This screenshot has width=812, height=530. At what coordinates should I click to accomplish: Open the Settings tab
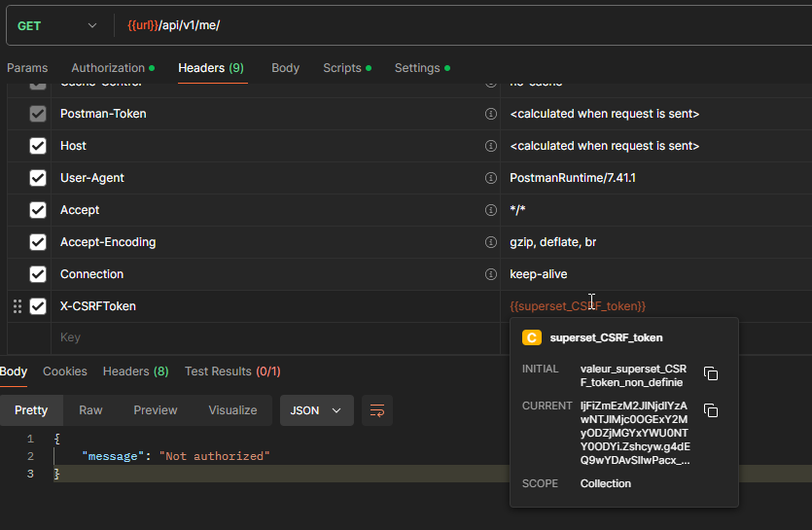(x=422, y=68)
